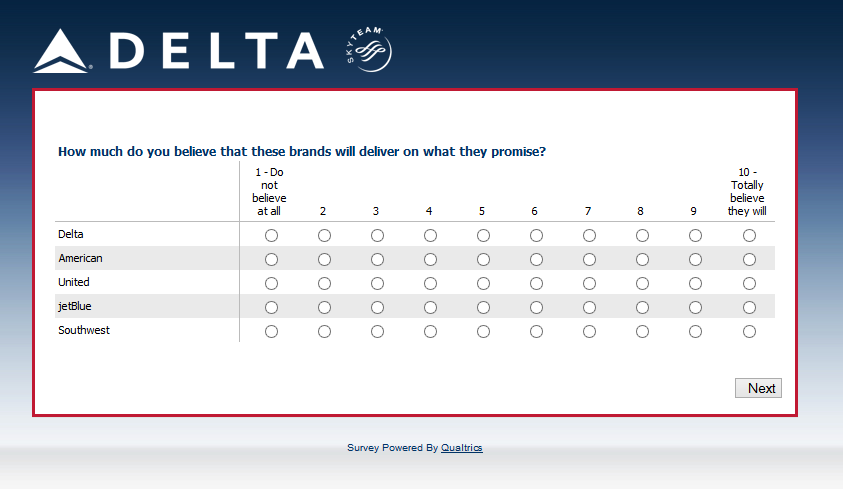The image size is (843, 489).
Task: Pick rating 1 for Southwest
Action: [x=271, y=332]
